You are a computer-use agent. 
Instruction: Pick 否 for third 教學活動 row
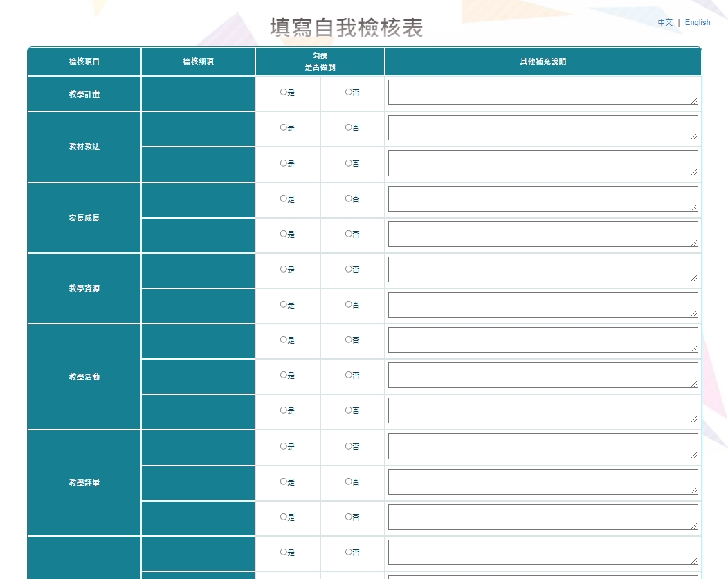click(x=348, y=410)
